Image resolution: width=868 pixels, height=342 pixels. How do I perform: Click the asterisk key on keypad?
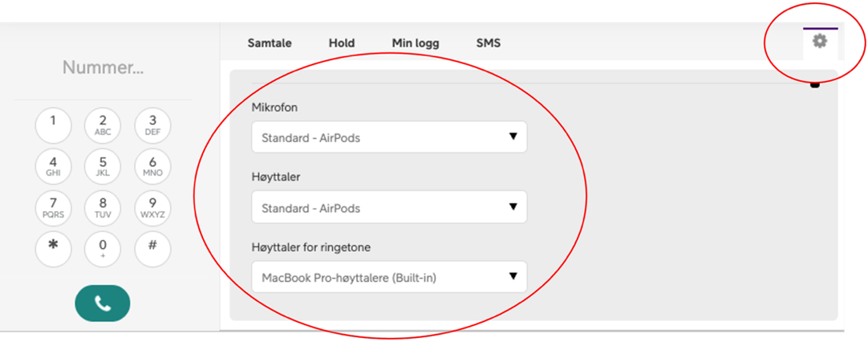point(54,248)
